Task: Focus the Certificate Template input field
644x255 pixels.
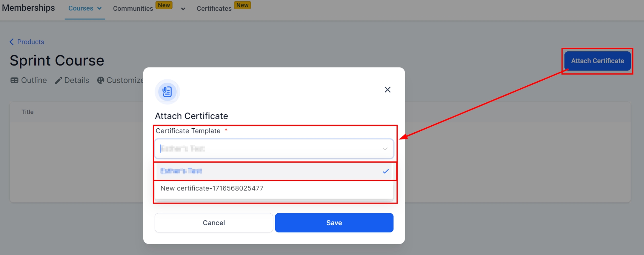Action: point(266,149)
